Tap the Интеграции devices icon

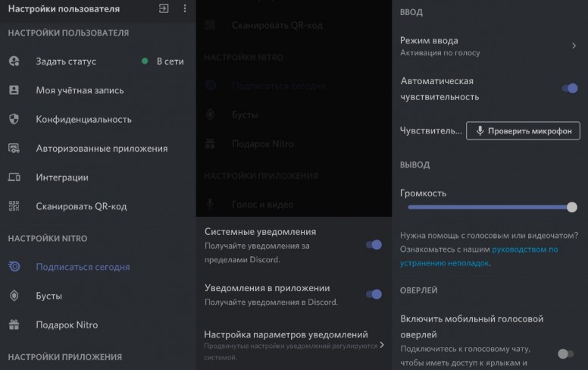tap(14, 177)
